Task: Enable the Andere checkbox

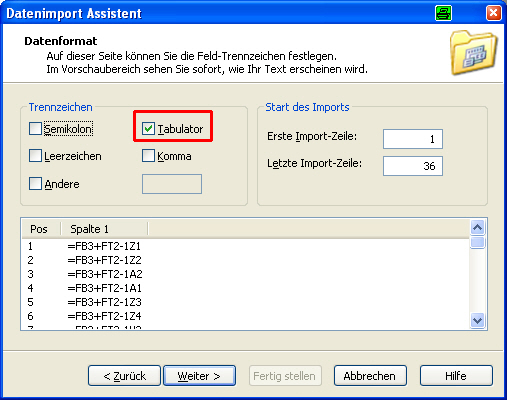Action: (35, 184)
